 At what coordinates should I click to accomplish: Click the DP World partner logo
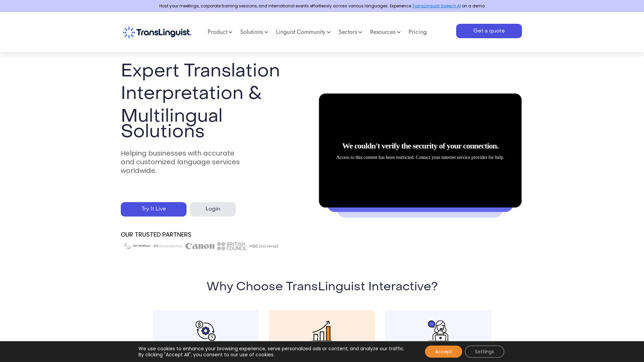tap(136, 246)
